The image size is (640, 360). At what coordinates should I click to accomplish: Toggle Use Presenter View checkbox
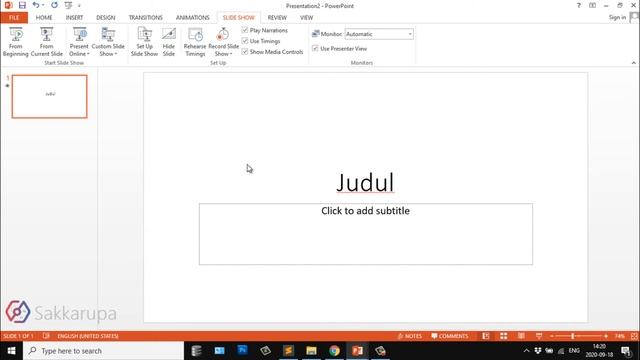pos(315,48)
